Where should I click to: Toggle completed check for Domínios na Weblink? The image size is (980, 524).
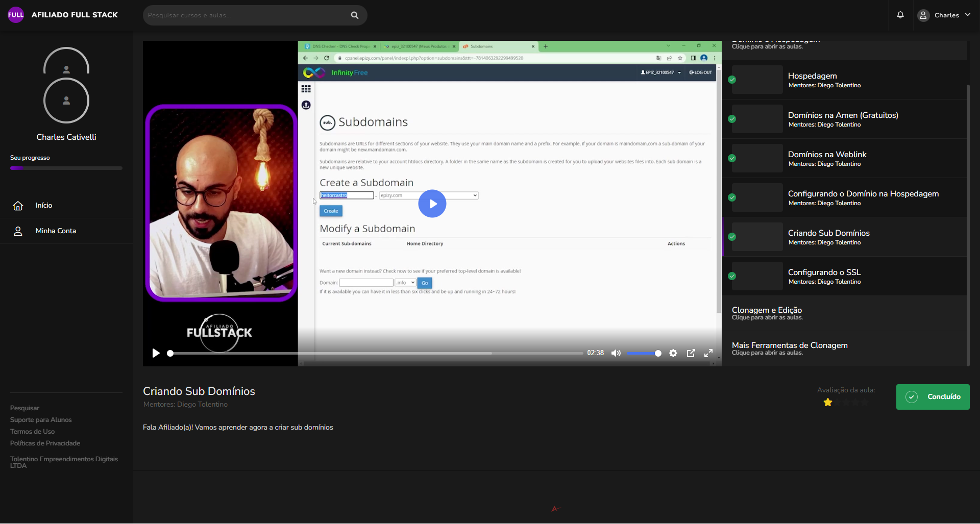(x=732, y=158)
